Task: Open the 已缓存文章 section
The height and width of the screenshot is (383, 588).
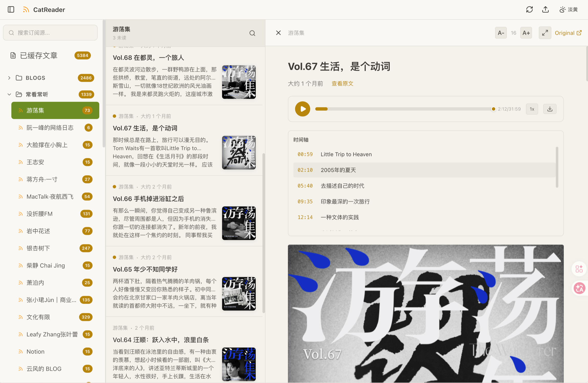Action: coord(39,55)
